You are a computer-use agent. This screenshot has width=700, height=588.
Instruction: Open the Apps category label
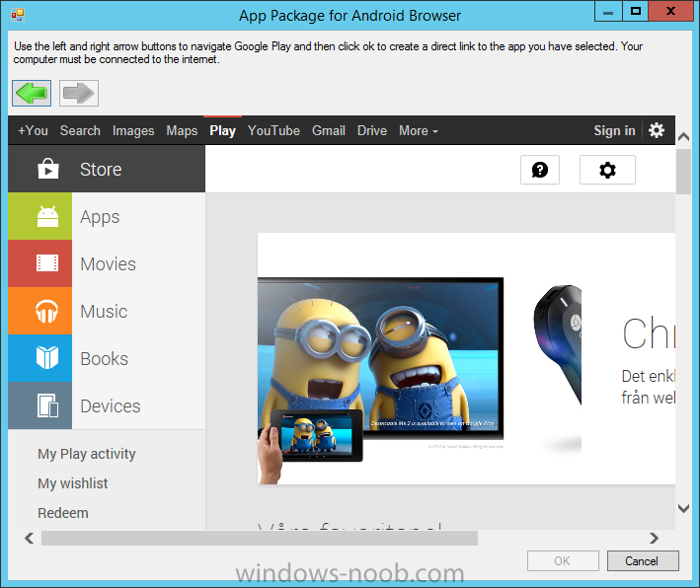coord(100,217)
